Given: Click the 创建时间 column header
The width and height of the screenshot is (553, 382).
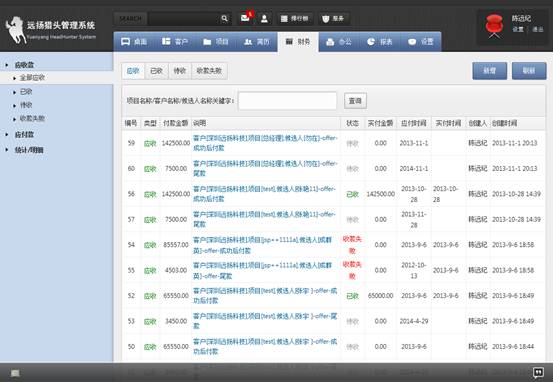Looking at the screenshot, I should click(504, 123).
